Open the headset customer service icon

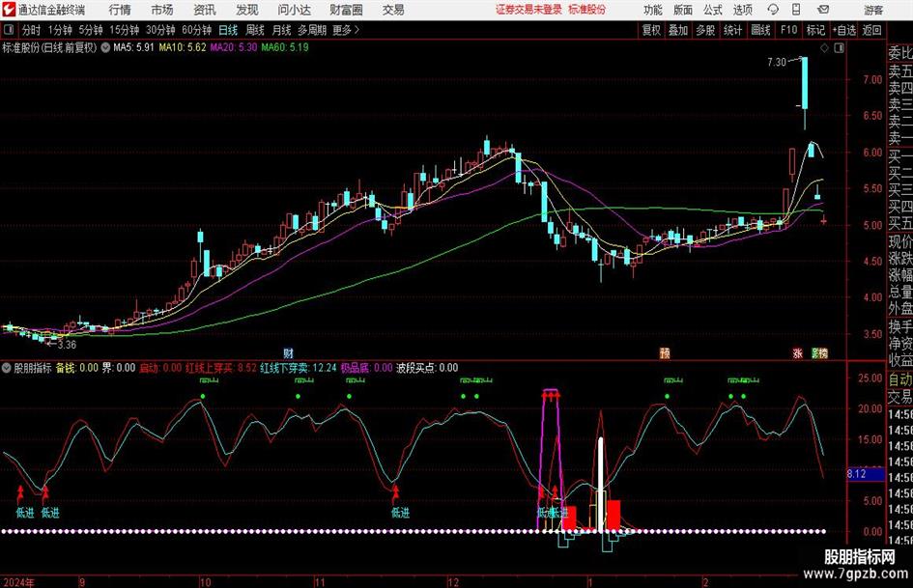point(773,10)
